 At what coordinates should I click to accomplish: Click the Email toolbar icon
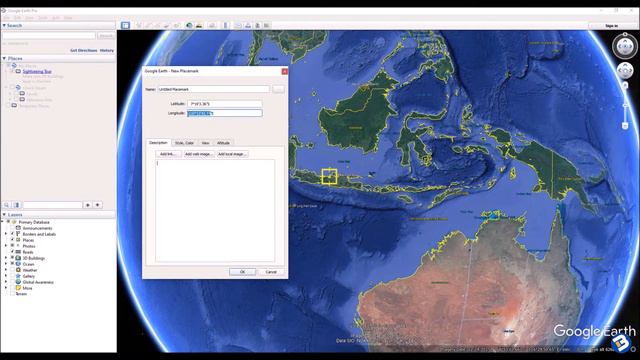pyautogui.click(x=238, y=25)
